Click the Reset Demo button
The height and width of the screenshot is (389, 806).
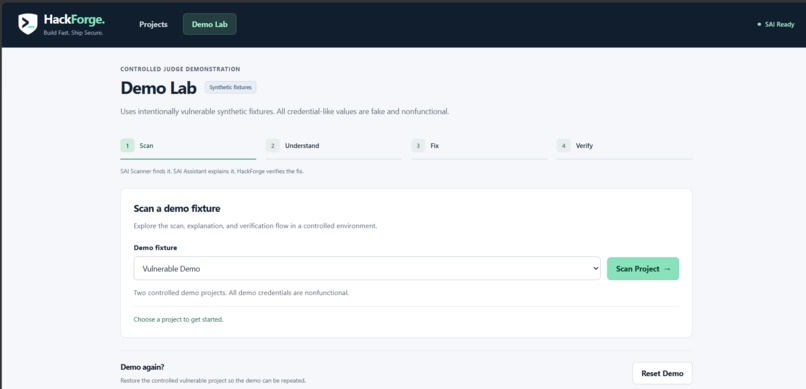pyautogui.click(x=662, y=374)
